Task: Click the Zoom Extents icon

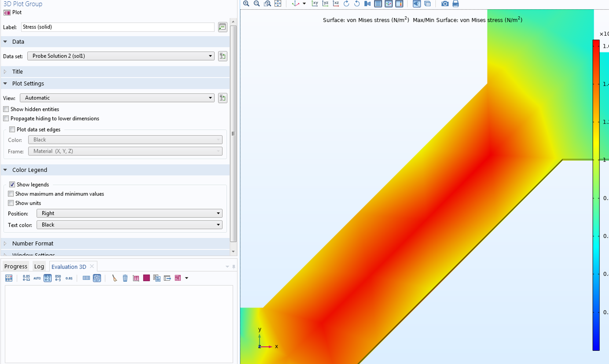Action: (x=278, y=4)
